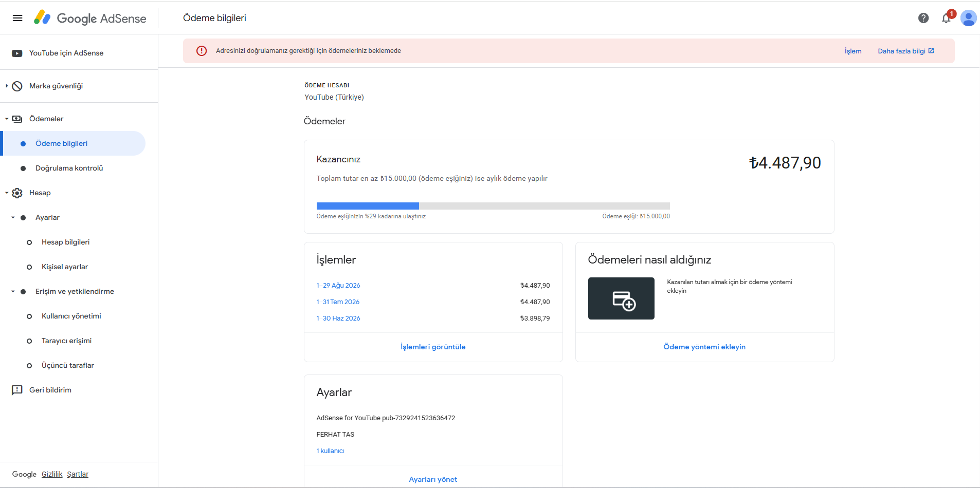This screenshot has width=980, height=488.
Task: Click the Geri bildirim feedback icon
Action: click(17, 390)
